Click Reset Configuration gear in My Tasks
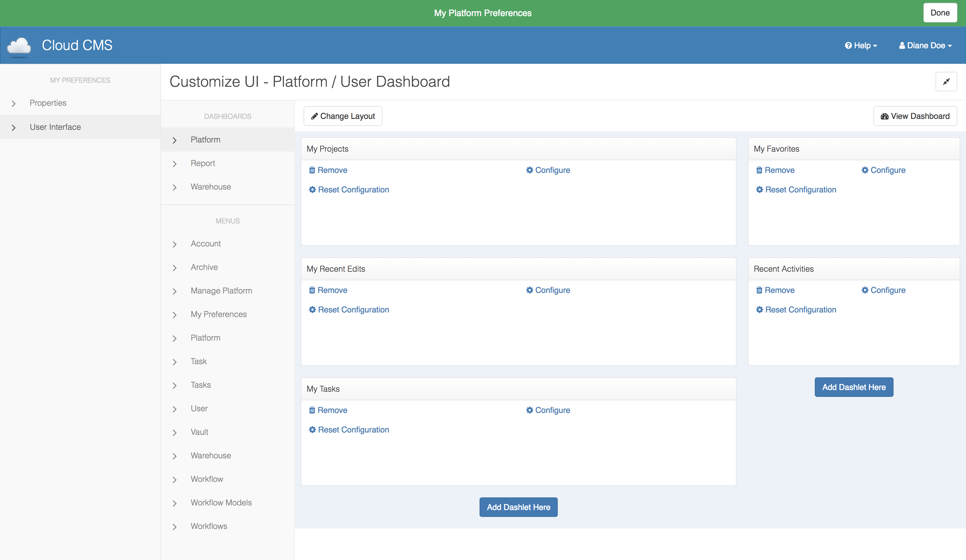966x560 pixels. coord(313,430)
